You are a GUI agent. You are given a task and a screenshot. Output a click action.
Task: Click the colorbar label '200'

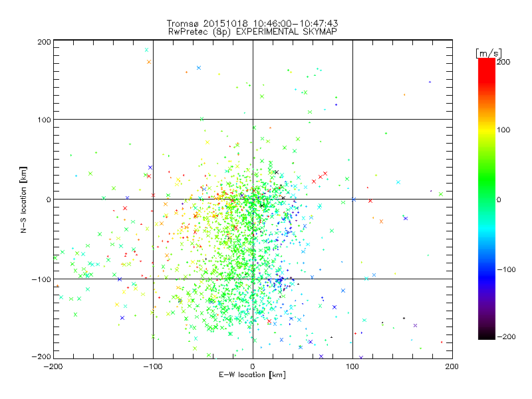tap(503, 62)
